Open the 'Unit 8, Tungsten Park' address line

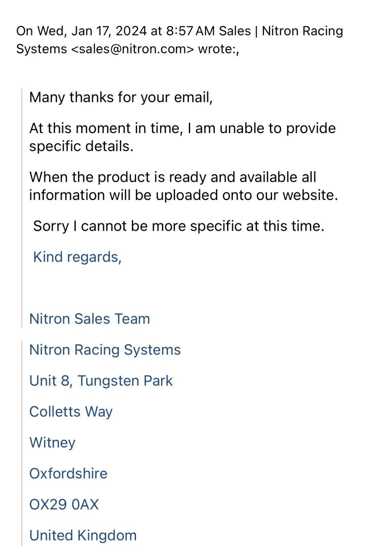click(101, 381)
